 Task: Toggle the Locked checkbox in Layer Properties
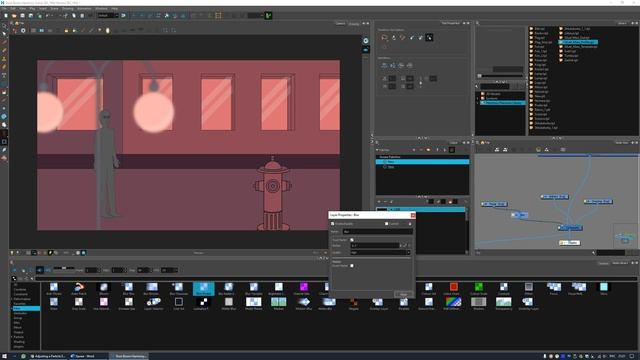point(387,224)
